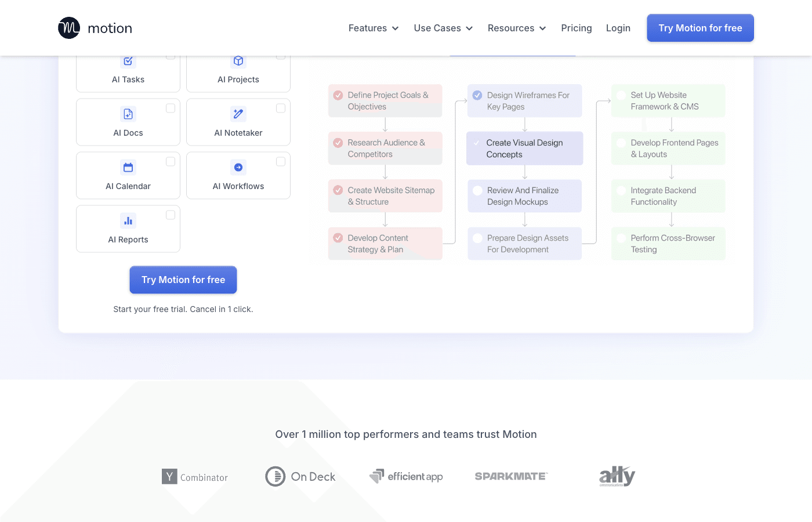Screen dimensions: 812x522
Task: Mark 'Review And Finalize Design Mockups' as complete
Action: click(x=477, y=190)
